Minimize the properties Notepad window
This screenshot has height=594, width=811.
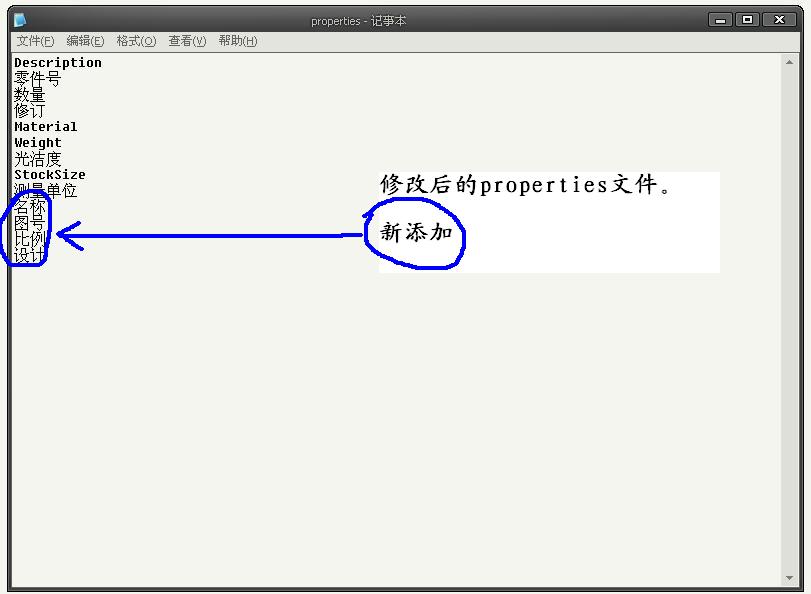pos(720,20)
